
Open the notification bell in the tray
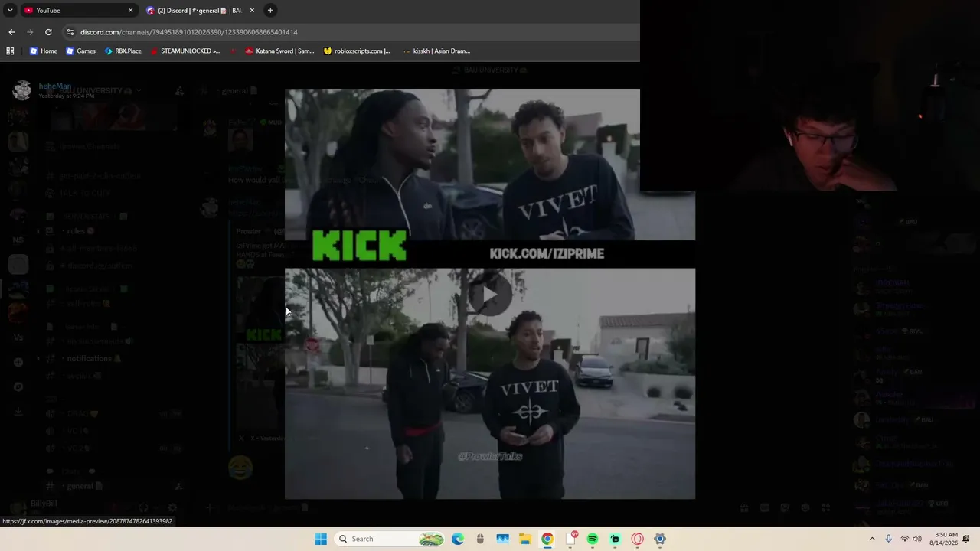966,539
